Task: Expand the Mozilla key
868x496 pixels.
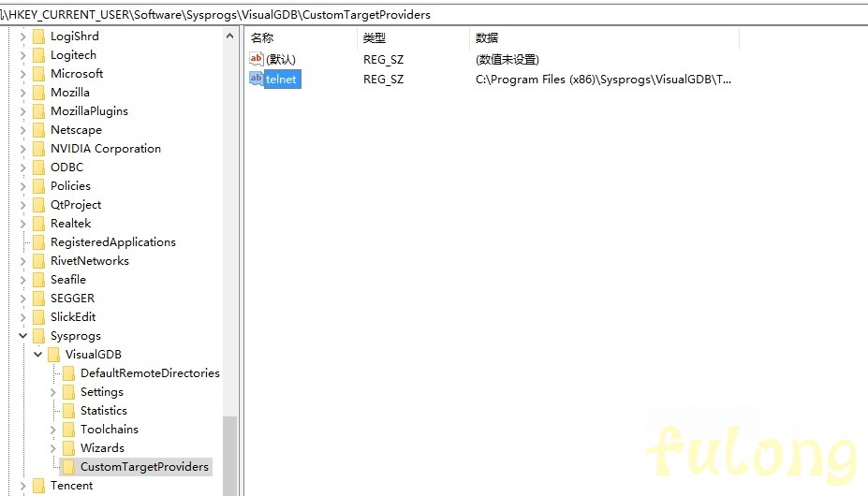Action: pyautogui.click(x=22, y=93)
